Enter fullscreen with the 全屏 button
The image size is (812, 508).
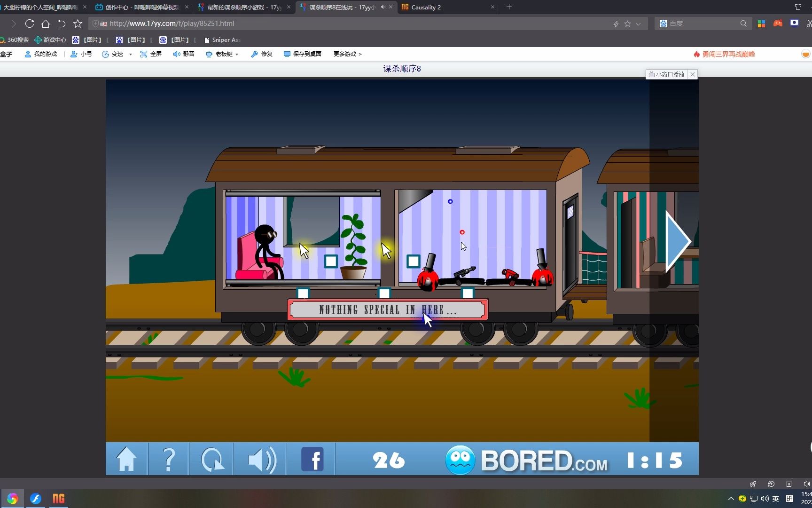[x=151, y=54]
